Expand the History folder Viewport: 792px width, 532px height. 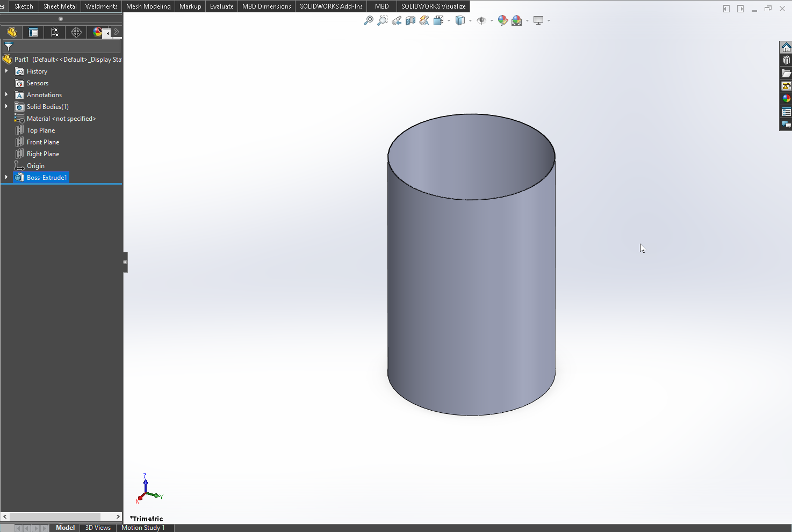point(6,71)
